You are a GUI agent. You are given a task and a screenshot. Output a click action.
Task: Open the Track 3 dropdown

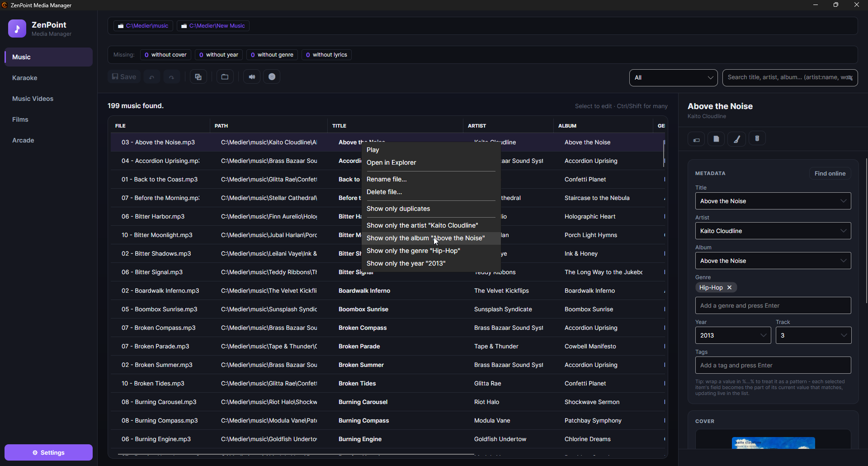point(813,336)
